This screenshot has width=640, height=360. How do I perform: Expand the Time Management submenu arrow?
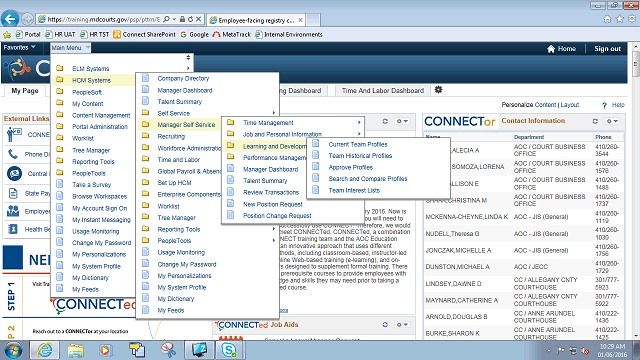359,122
